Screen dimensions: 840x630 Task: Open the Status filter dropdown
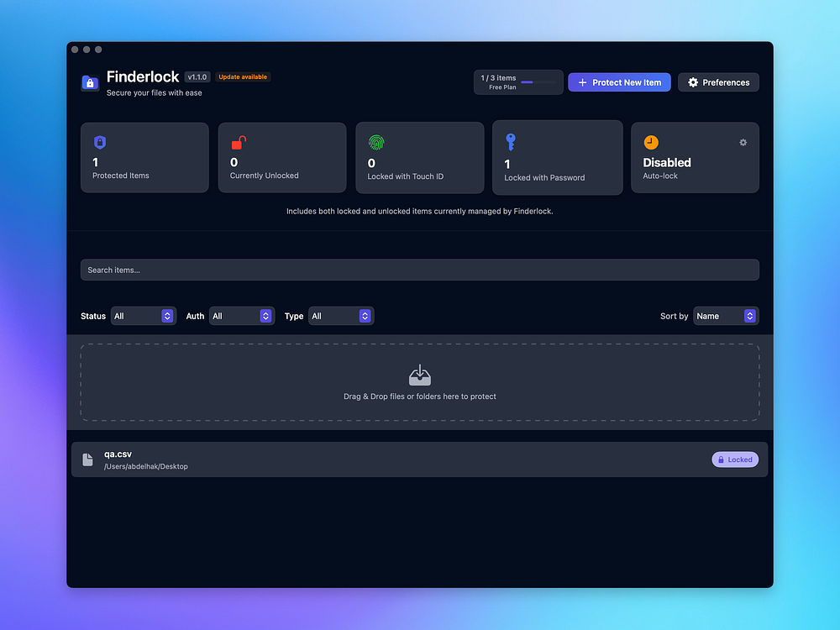pos(143,316)
